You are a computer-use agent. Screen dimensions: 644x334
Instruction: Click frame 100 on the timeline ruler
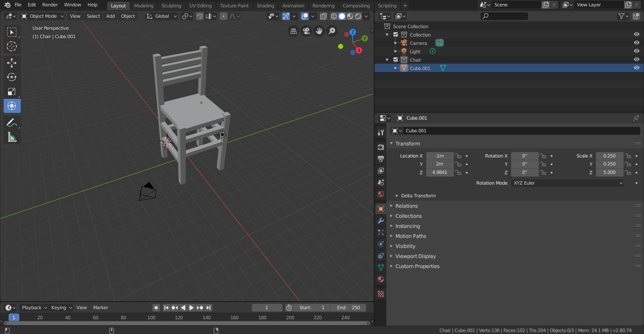[151, 318]
